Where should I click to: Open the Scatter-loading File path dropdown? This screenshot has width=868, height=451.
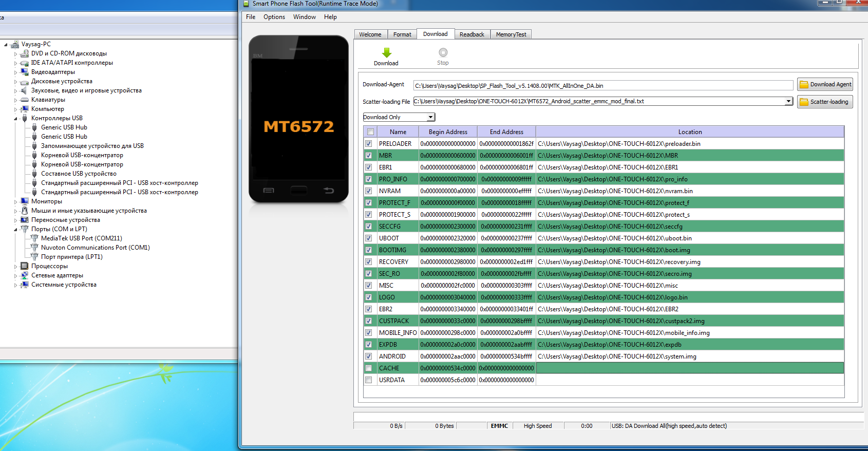point(788,101)
